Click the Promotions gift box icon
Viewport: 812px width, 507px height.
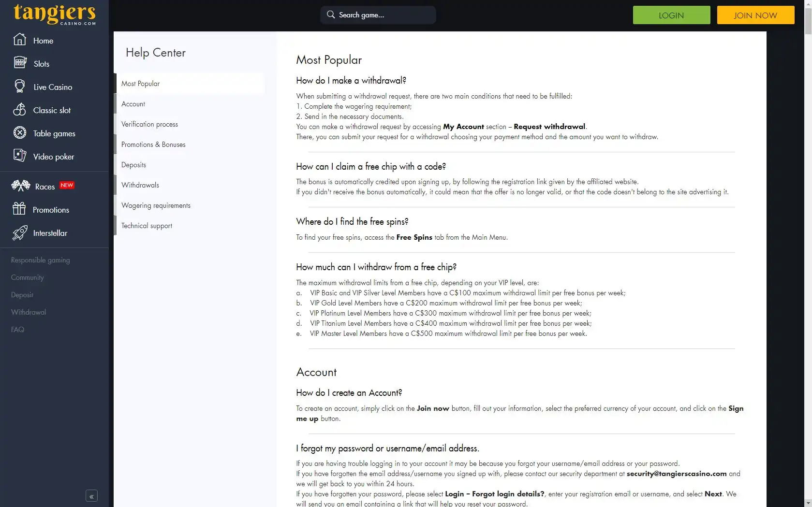pos(19,209)
